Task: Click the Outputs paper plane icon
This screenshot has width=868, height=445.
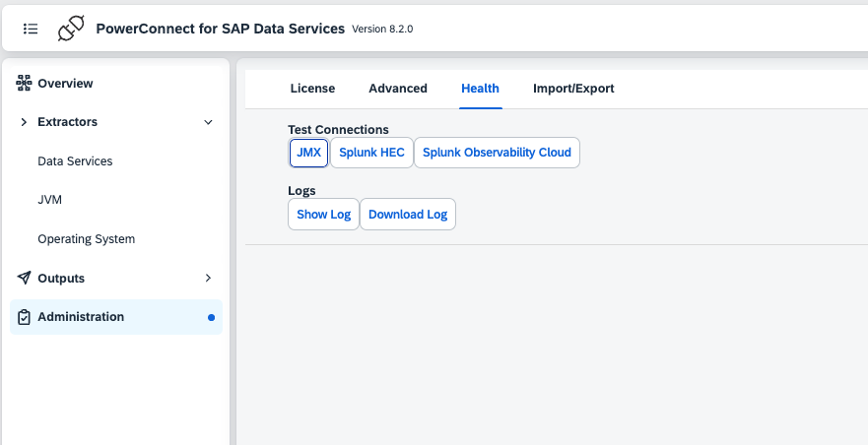Action: [25, 279]
